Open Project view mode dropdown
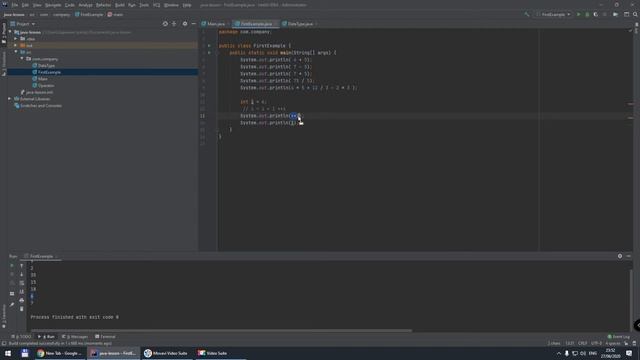Image resolution: width=640 pixels, height=360 pixels. point(23,24)
